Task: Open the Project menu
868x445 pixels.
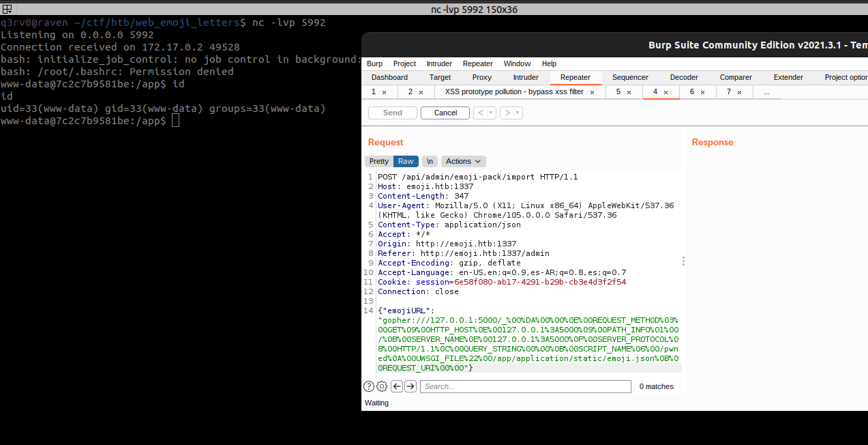Action: (x=404, y=63)
